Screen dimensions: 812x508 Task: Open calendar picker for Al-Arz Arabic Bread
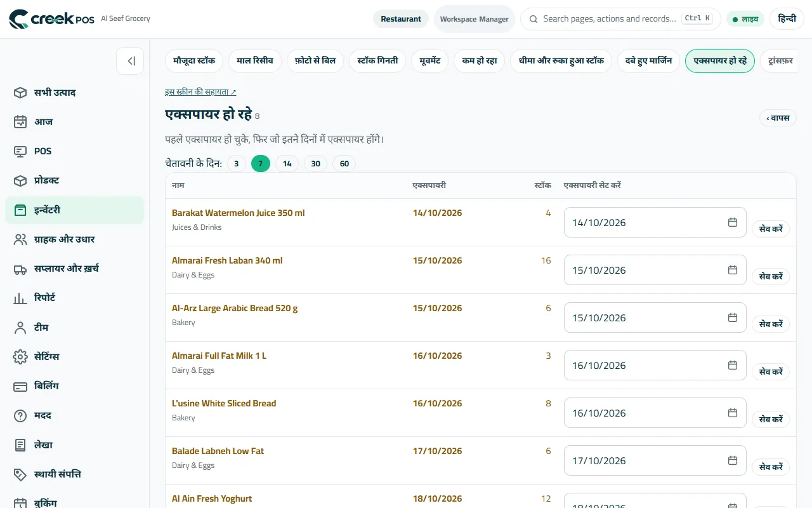733,317
